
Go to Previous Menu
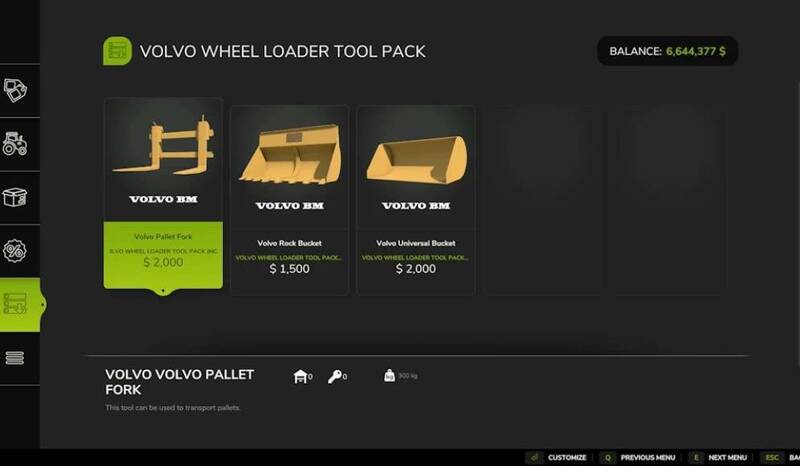point(638,457)
